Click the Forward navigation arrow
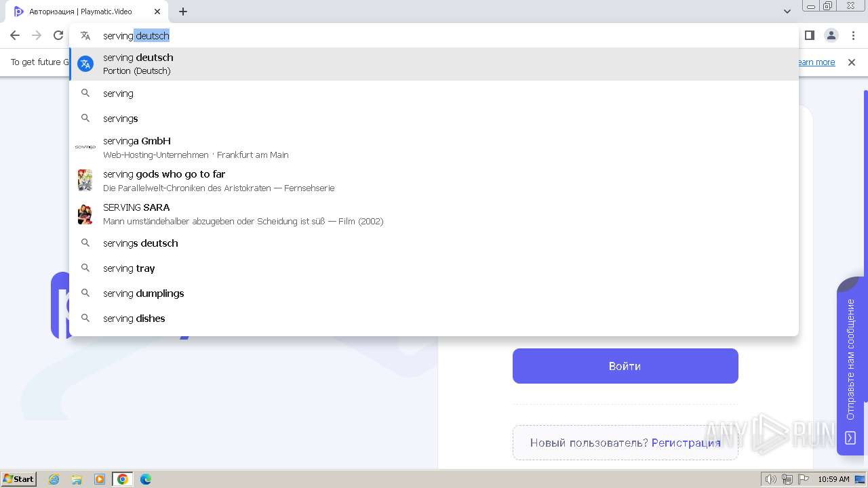This screenshot has height=488, width=868. pyautogui.click(x=37, y=35)
